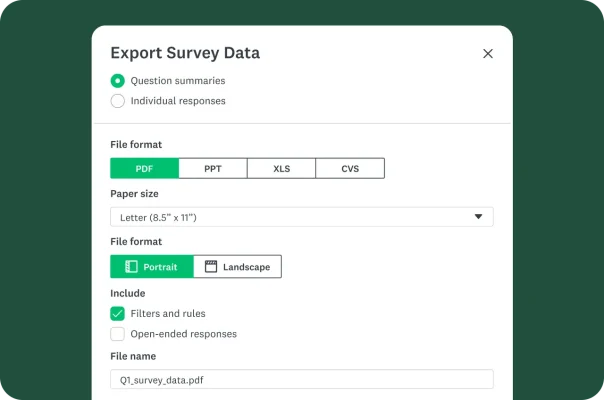Click the File name label
This screenshot has width=604, height=400.
pyautogui.click(x=133, y=356)
